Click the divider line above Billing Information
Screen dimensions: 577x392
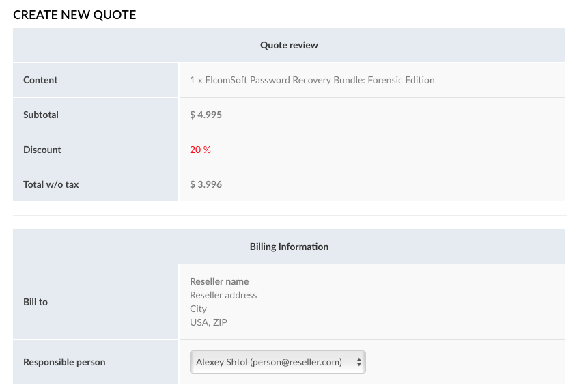pos(289,215)
